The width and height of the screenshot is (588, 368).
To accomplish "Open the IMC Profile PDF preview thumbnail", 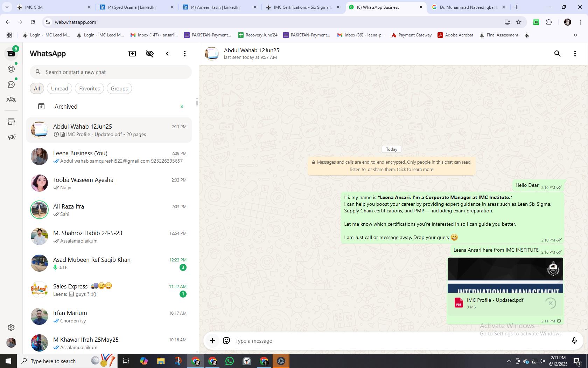I will click(x=505, y=275).
